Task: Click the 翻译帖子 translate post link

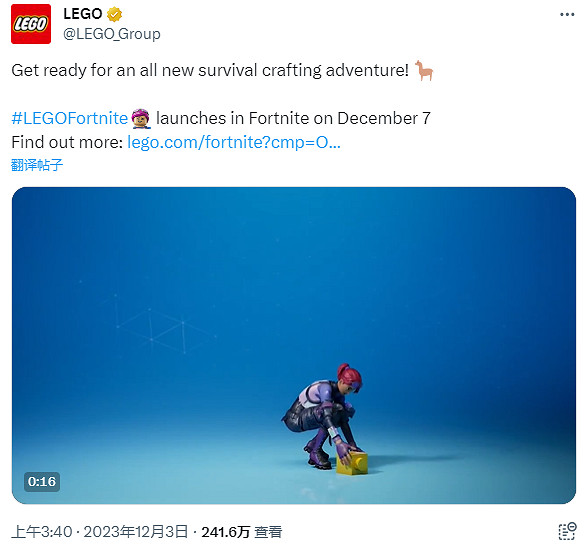Action: [x=37, y=165]
